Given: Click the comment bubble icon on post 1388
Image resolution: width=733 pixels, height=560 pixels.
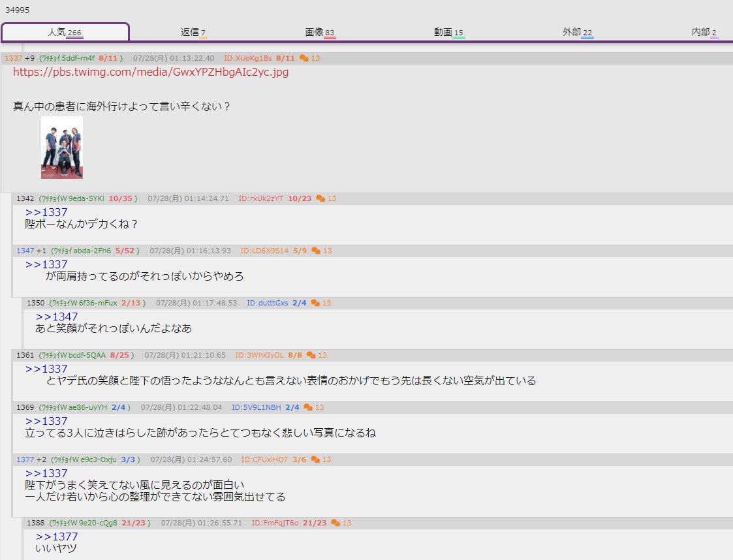Looking at the screenshot, I should [335, 523].
